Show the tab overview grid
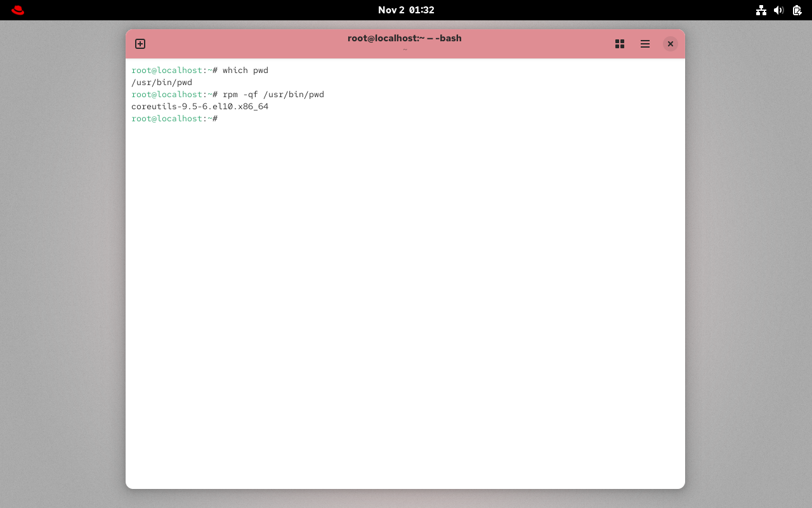 [620, 44]
